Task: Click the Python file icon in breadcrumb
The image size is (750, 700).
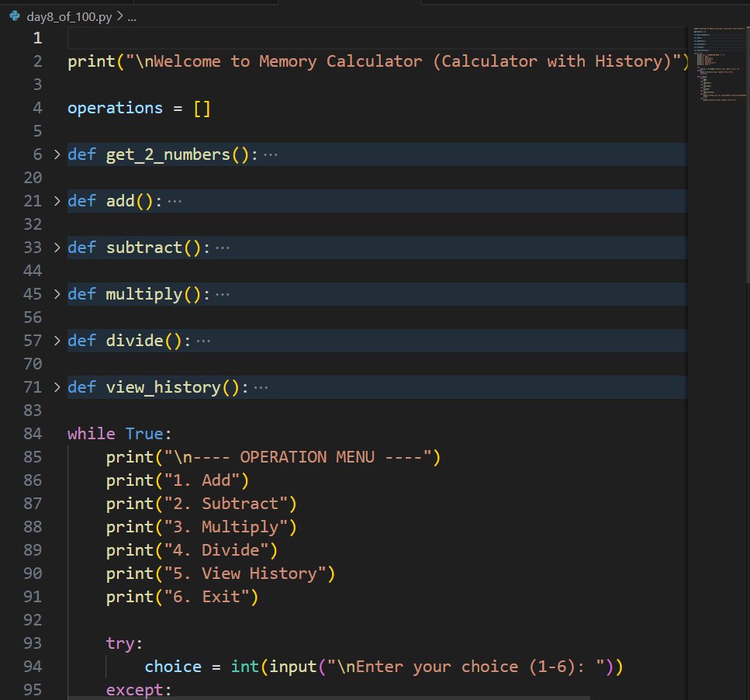Action: click(x=15, y=16)
